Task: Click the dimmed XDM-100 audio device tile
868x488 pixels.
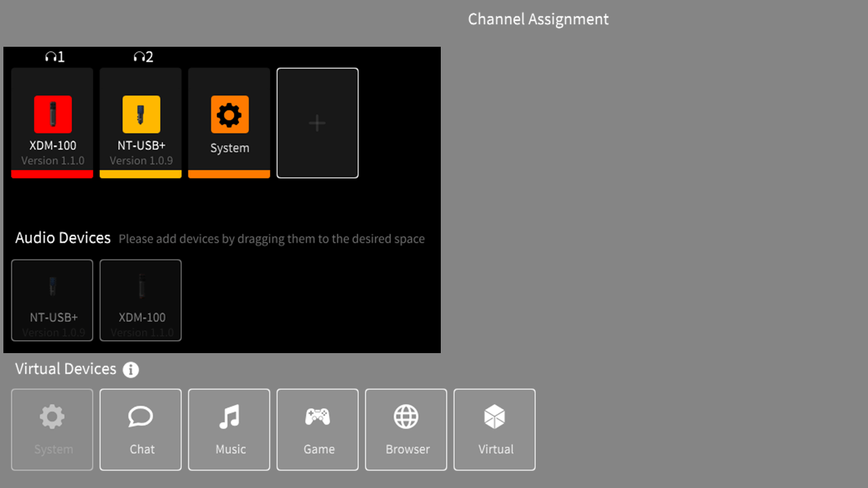Action: tap(141, 300)
